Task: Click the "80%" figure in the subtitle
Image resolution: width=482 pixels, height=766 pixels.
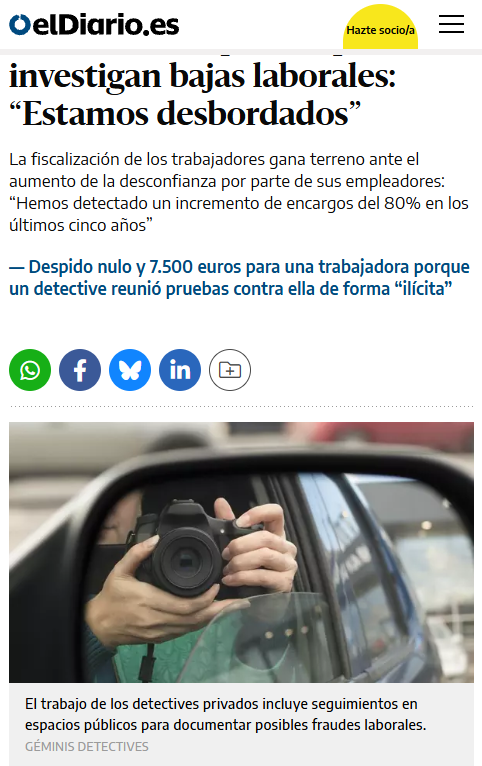Action: [402, 203]
